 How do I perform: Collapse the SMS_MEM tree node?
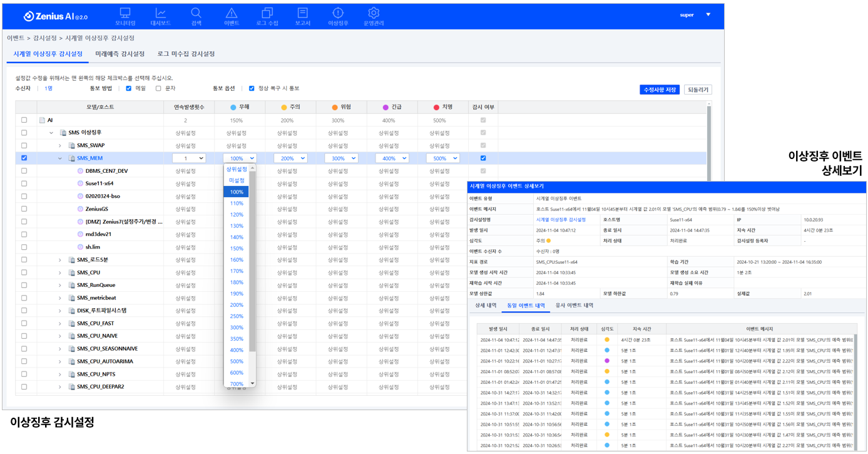point(60,158)
